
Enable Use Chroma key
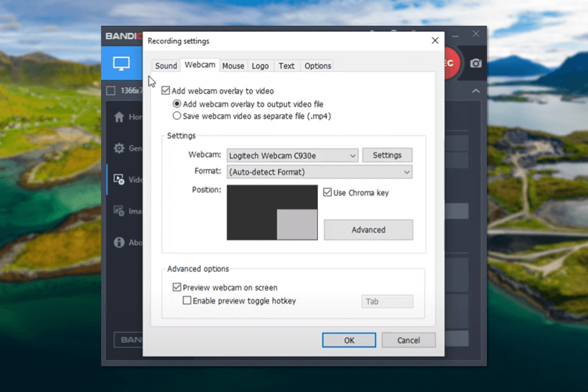pyautogui.click(x=328, y=192)
